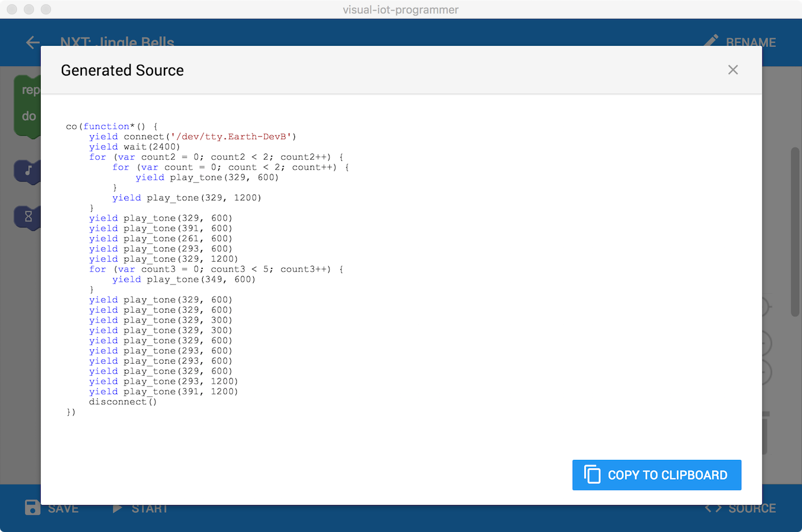Select the music note block category
The image size is (802, 532).
27,171
